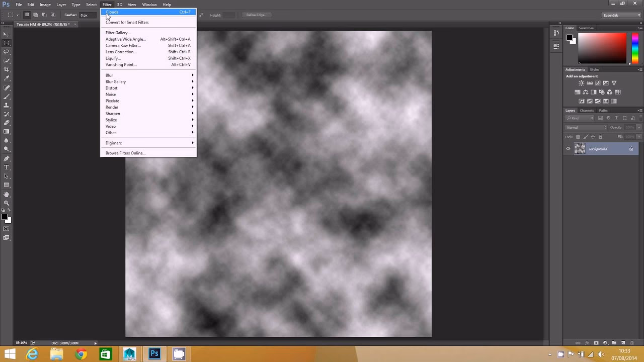Toggle lock transparent pixels
This screenshot has height=362, width=644.
point(578,137)
